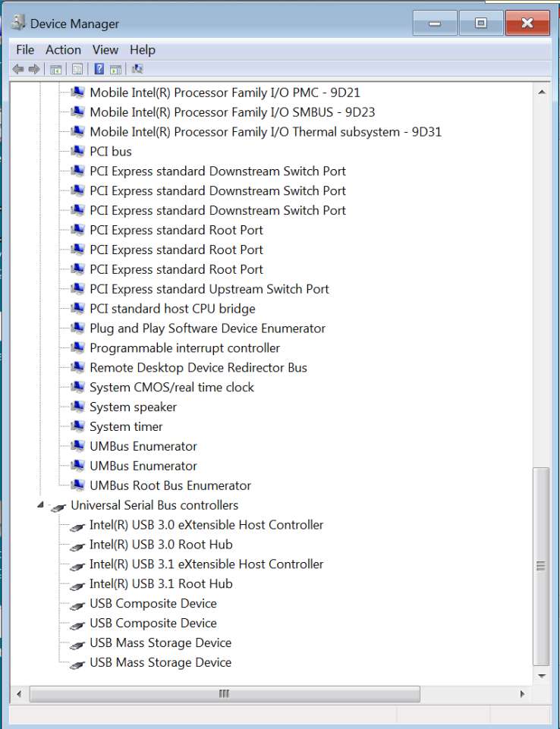This screenshot has width=560, height=729.
Task: Select System CMOS/real time clock
Action: [x=171, y=388]
